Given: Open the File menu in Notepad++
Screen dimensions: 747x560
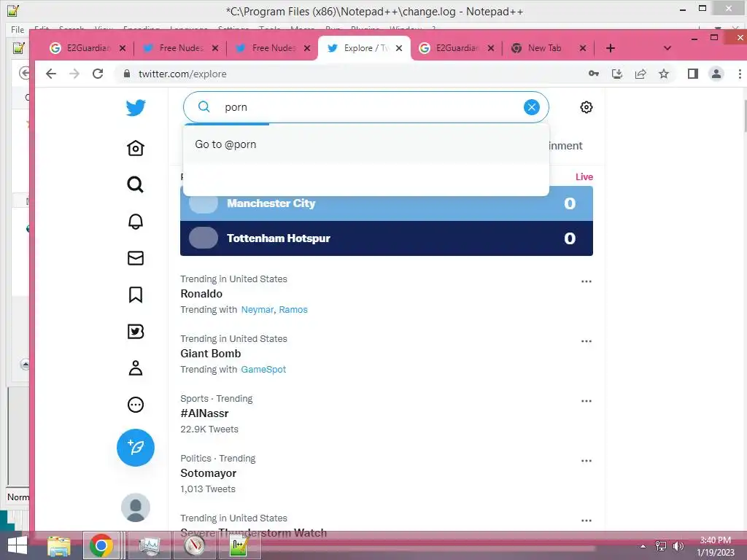Looking at the screenshot, I should click(18, 29).
